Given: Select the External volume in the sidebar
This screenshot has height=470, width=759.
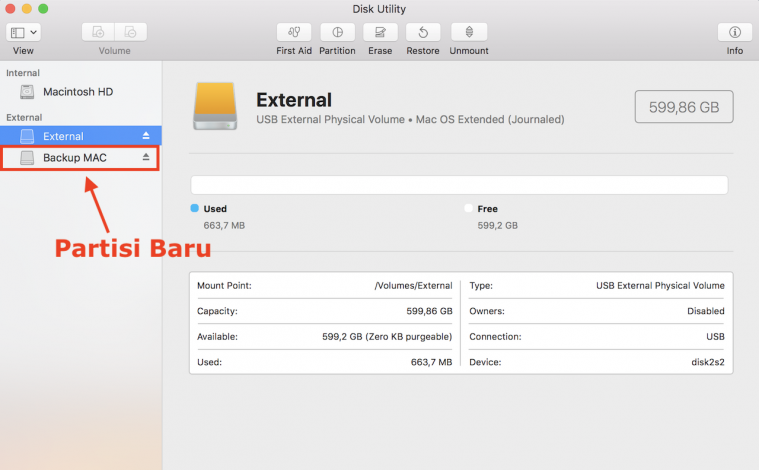Looking at the screenshot, I should [x=81, y=136].
